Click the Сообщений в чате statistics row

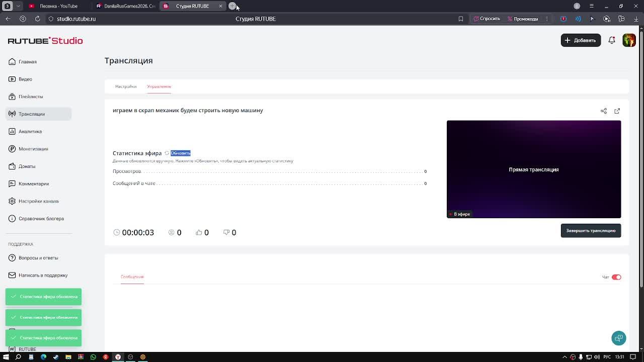tap(270, 184)
